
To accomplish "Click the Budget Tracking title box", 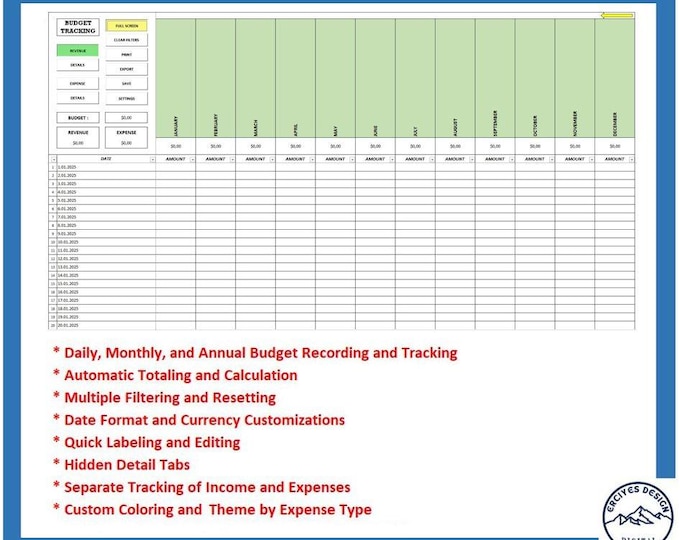I will [78, 27].
